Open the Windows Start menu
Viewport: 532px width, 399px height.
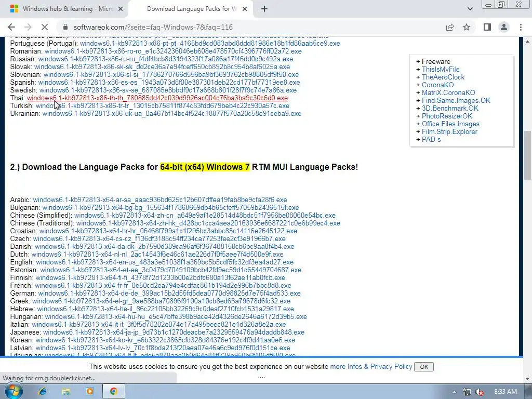[13, 391]
